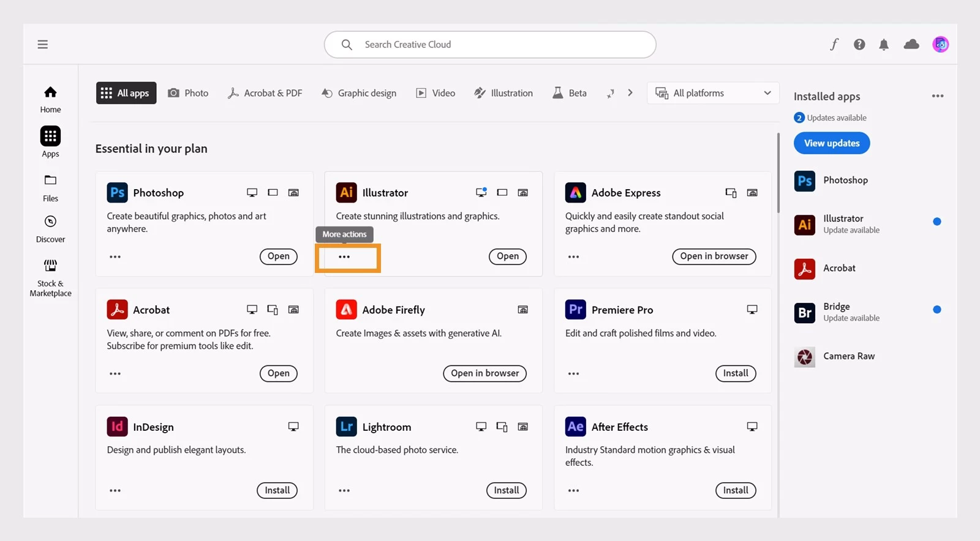Open Photoshop card more actions menu
Image resolution: width=980 pixels, height=541 pixels.
115,256
